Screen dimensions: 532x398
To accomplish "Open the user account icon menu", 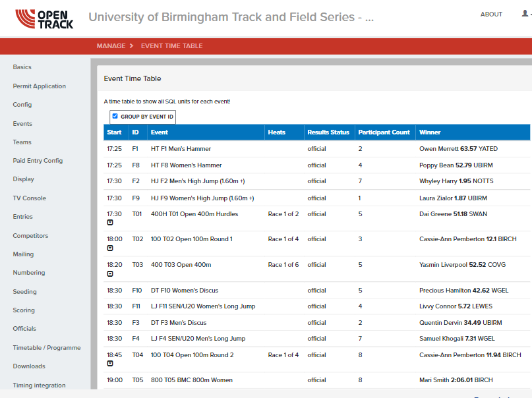I will [x=525, y=14].
